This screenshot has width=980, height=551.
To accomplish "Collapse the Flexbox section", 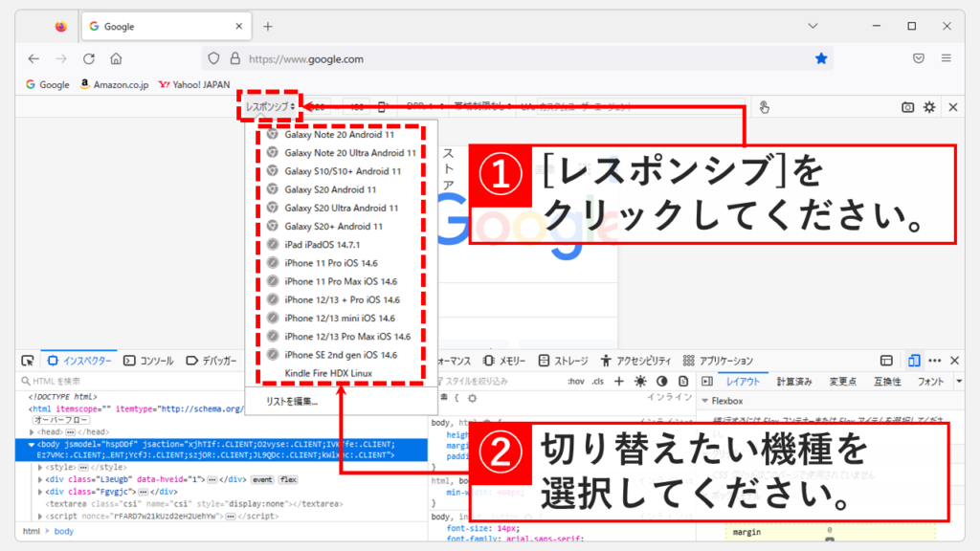I will pos(705,401).
